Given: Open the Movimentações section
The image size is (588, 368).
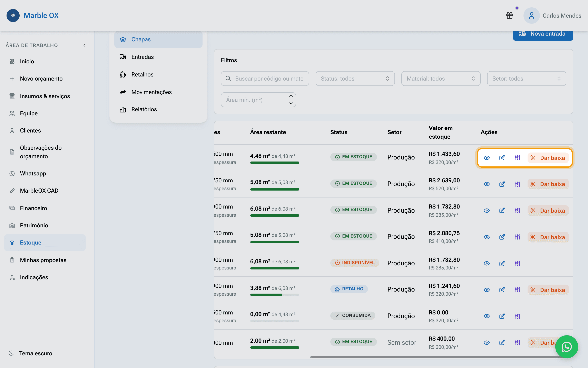Looking at the screenshot, I should point(158,92).
